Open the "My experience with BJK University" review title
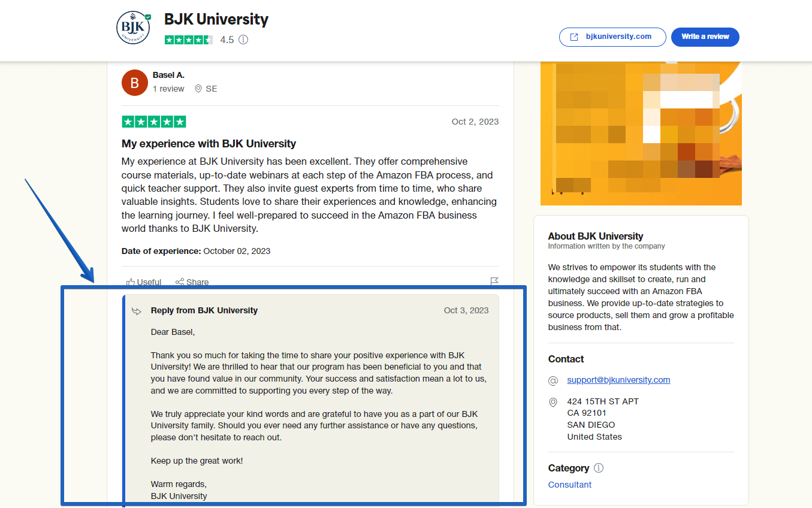 (x=209, y=144)
